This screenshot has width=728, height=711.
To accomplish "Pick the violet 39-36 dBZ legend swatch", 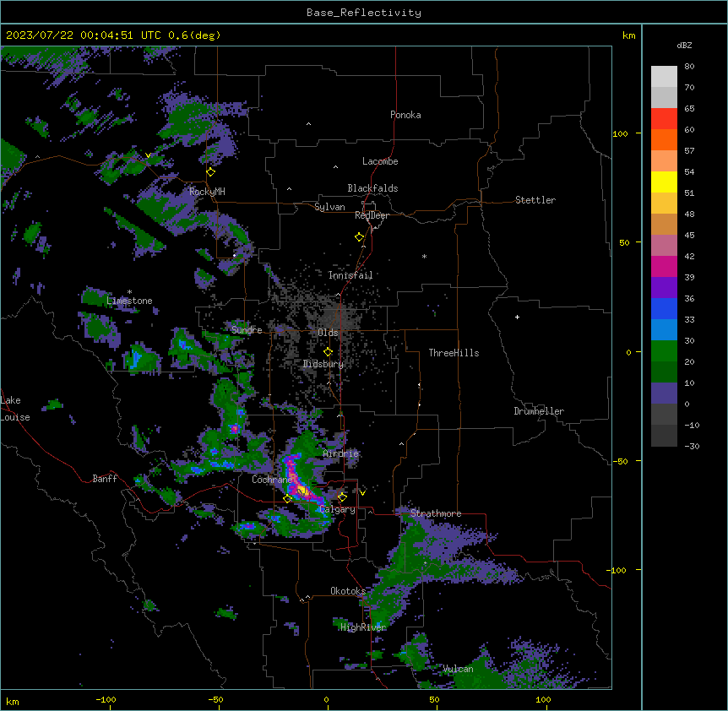I will coord(664,288).
